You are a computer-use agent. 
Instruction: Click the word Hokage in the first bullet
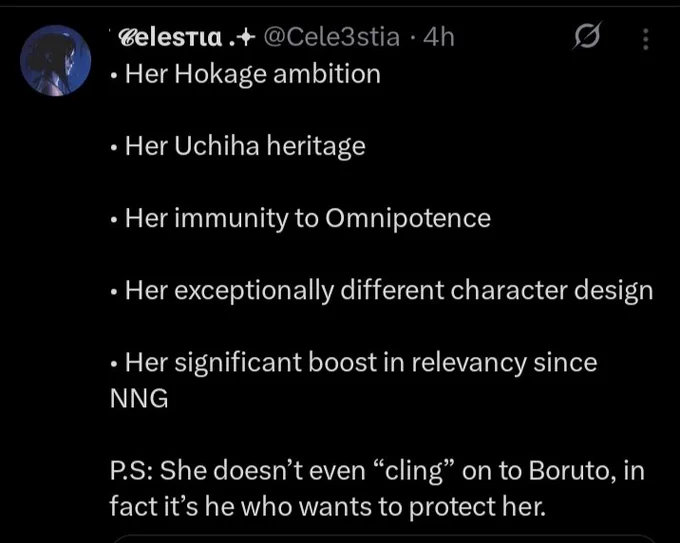(220, 74)
